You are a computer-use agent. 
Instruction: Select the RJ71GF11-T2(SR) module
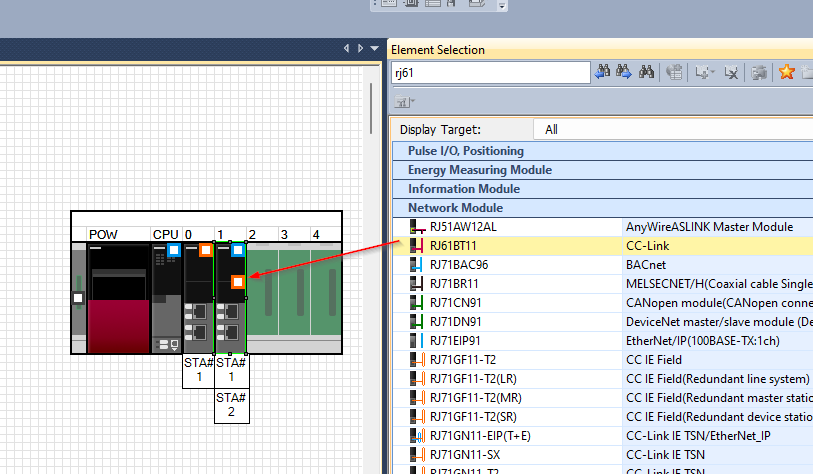602,417
